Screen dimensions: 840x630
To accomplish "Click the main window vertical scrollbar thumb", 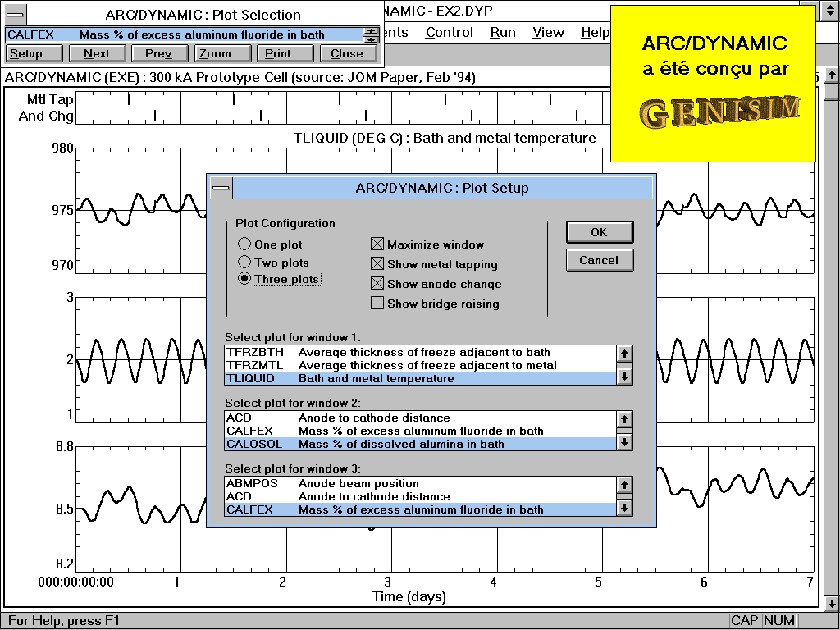I will (x=832, y=91).
